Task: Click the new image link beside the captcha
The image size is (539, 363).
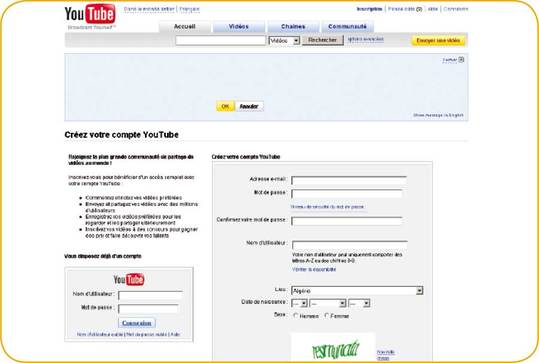Action: 386,355
